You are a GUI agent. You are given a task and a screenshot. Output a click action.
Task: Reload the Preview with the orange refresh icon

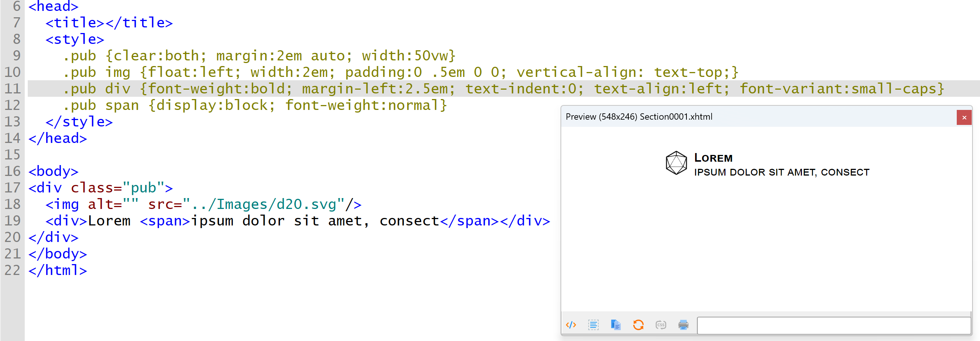638,324
